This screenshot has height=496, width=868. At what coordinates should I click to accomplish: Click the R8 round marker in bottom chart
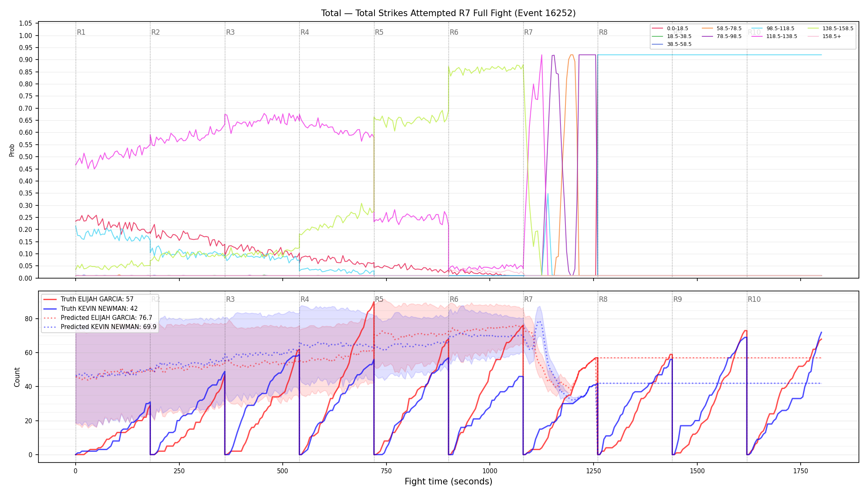pyautogui.click(x=603, y=299)
